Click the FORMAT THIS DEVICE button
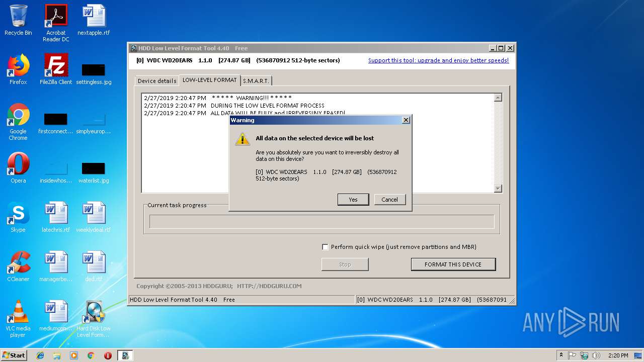This screenshot has width=644, height=362. click(453, 264)
